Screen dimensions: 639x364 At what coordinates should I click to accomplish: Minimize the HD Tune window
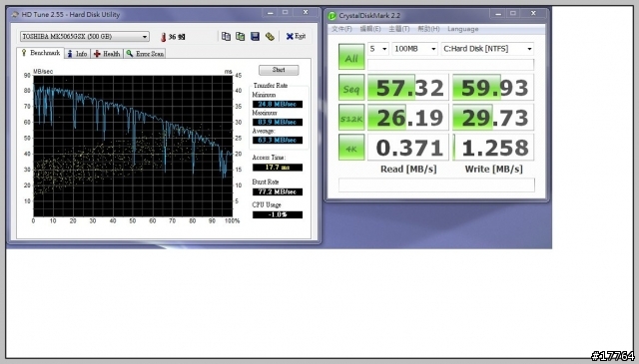271,13
